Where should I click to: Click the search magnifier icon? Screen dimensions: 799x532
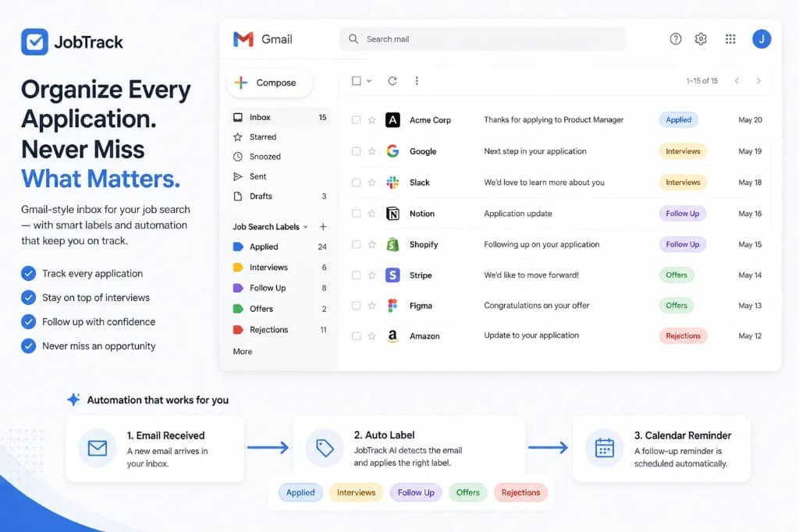tap(353, 39)
